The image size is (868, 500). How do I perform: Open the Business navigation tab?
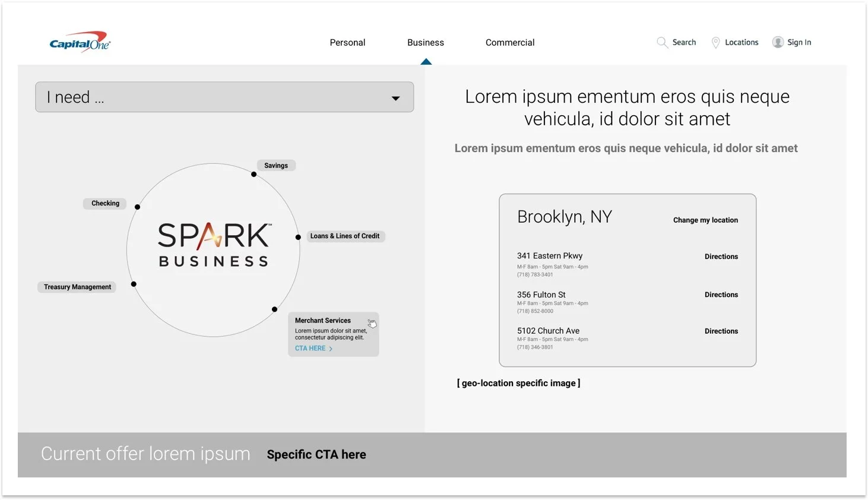pyautogui.click(x=426, y=43)
